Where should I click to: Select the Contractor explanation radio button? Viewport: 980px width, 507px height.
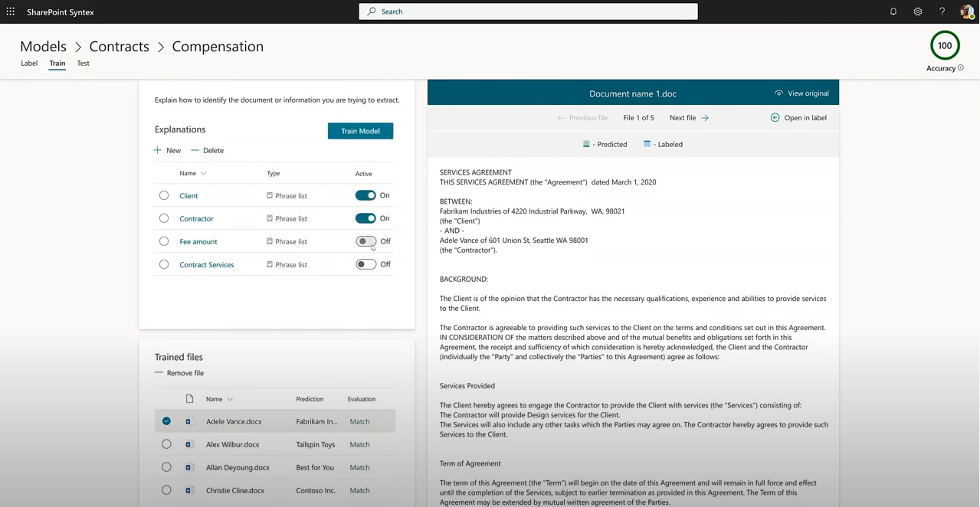coord(164,218)
